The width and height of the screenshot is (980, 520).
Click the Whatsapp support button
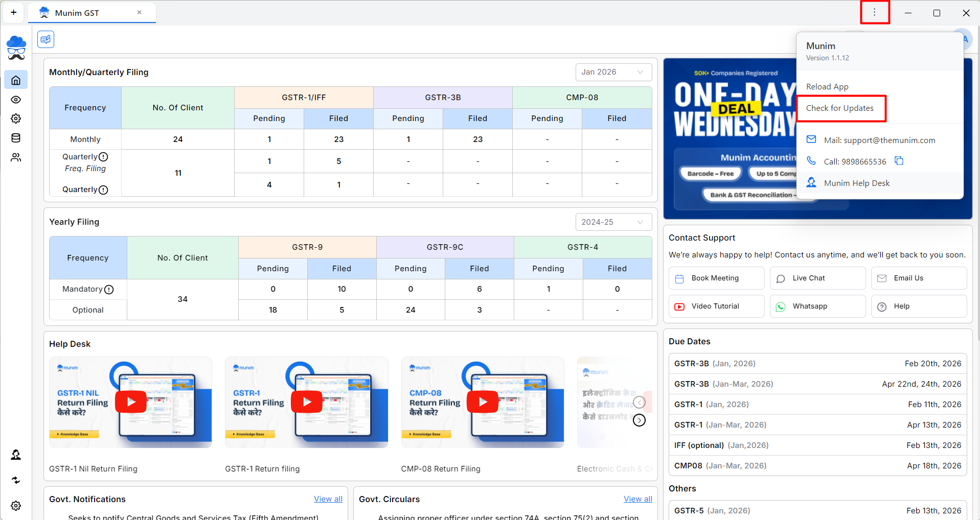coord(817,306)
